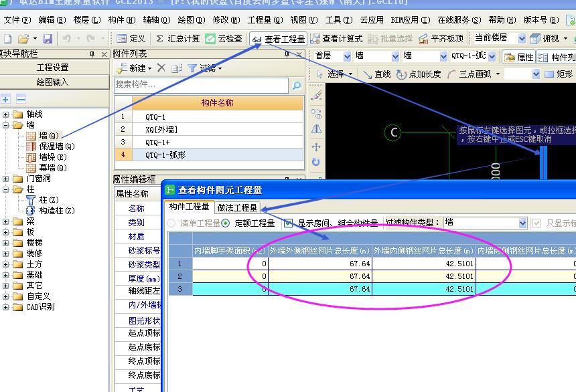Open BIM应用(I) menu
The image size is (576, 392).
[x=411, y=20]
